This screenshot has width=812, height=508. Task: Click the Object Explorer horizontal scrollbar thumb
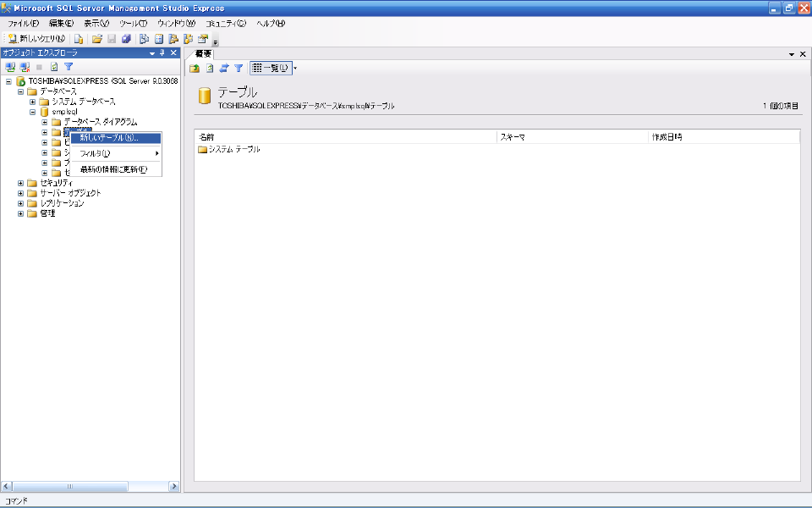[x=70, y=486]
